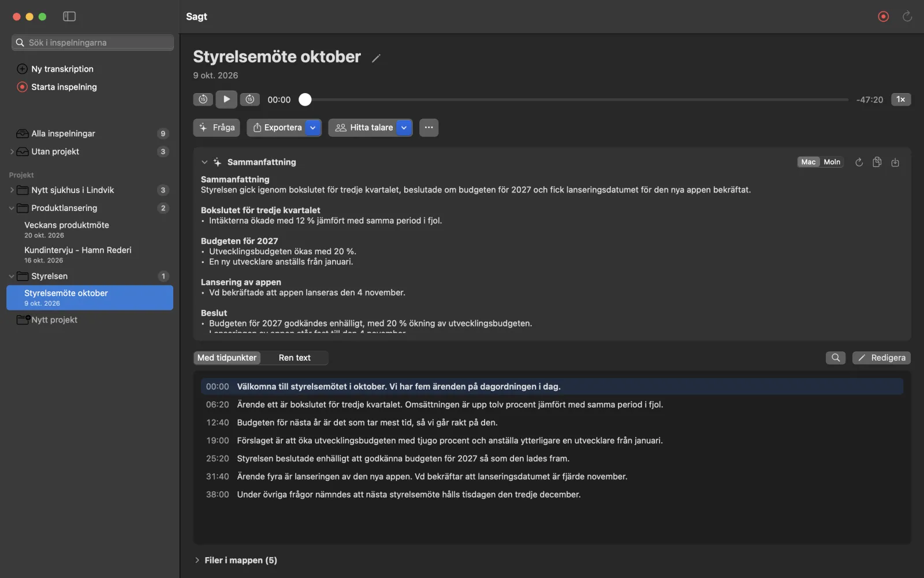Expand Utan projekt
The width and height of the screenshot is (924, 578).
pos(12,151)
